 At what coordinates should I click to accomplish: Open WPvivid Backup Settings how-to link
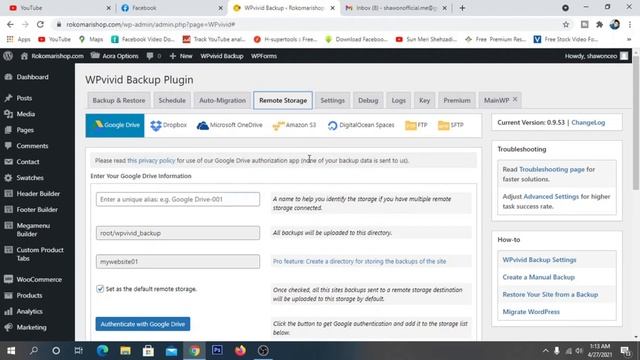(539, 260)
